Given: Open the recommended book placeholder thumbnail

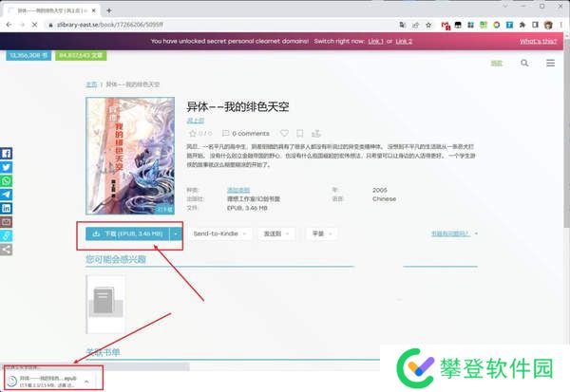Looking at the screenshot, I should coord(105,304).
